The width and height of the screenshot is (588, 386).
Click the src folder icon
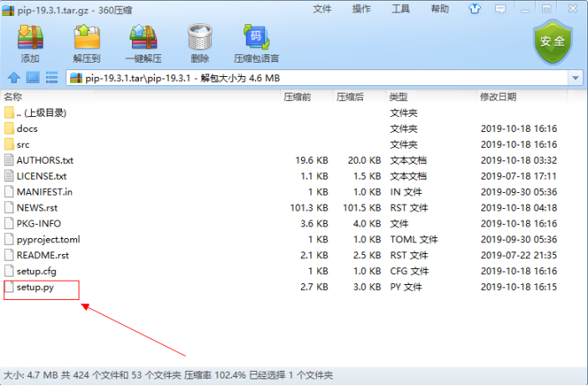point(9,145)
